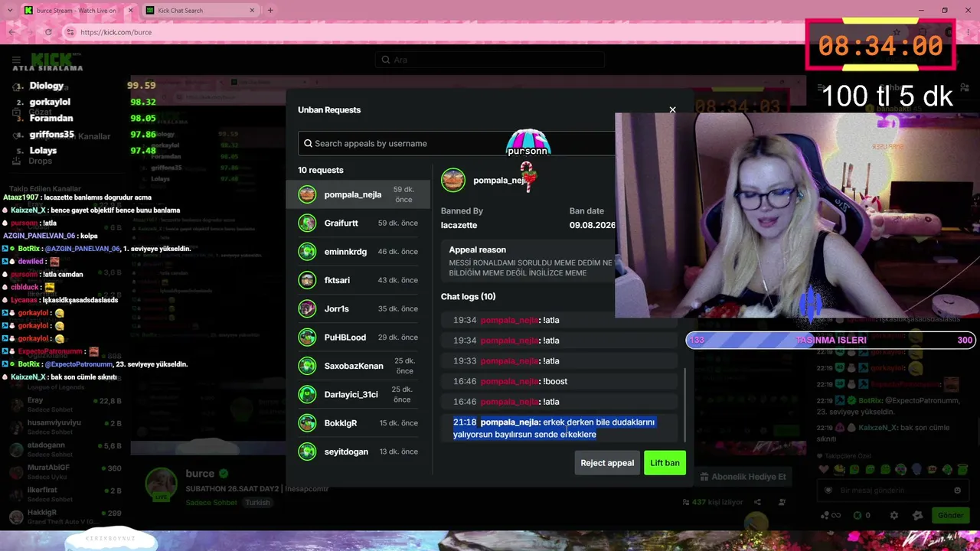The height and width of the screenshot is (551, 980).
Task: Reject the appeal
Action: 607,463
